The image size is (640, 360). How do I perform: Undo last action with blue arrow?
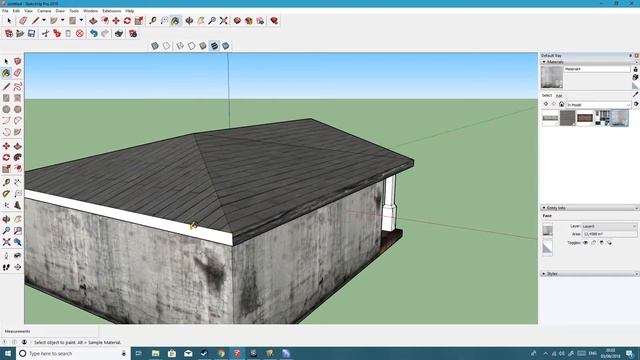93,33
